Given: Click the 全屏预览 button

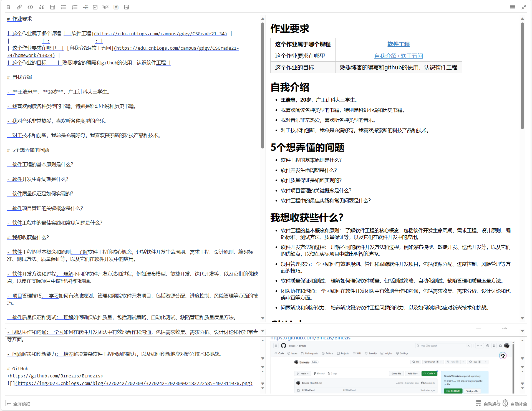Looking at the screenshot, I should point(22,404).
